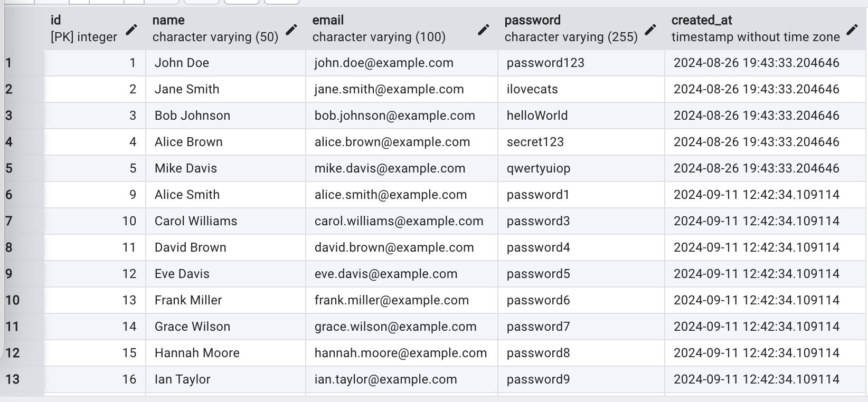The width and height of the screenshot is (868, 402).
Task: Click the edit pencil icon for password column
Action: [650, 30]
